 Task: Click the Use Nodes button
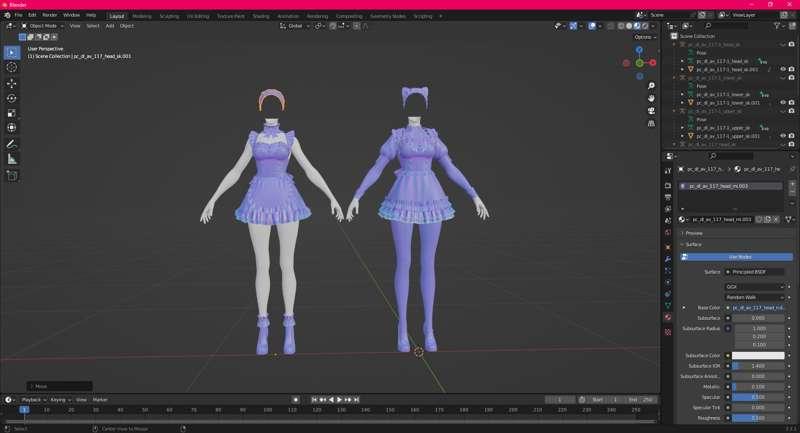[x=736, y=257]
